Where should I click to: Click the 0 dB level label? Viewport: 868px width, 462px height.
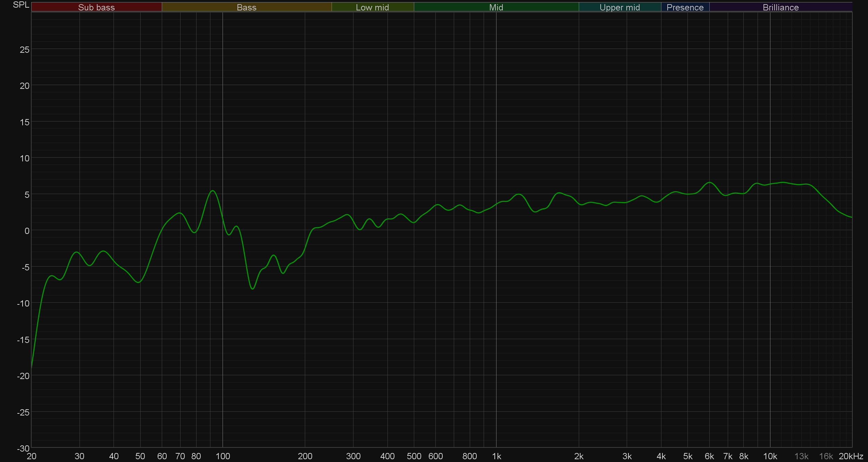pos(27,231)
